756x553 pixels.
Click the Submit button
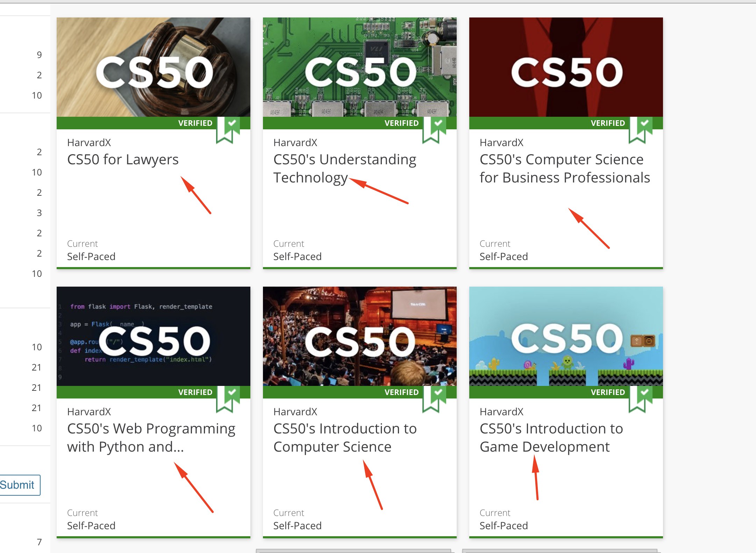(17, 485)
